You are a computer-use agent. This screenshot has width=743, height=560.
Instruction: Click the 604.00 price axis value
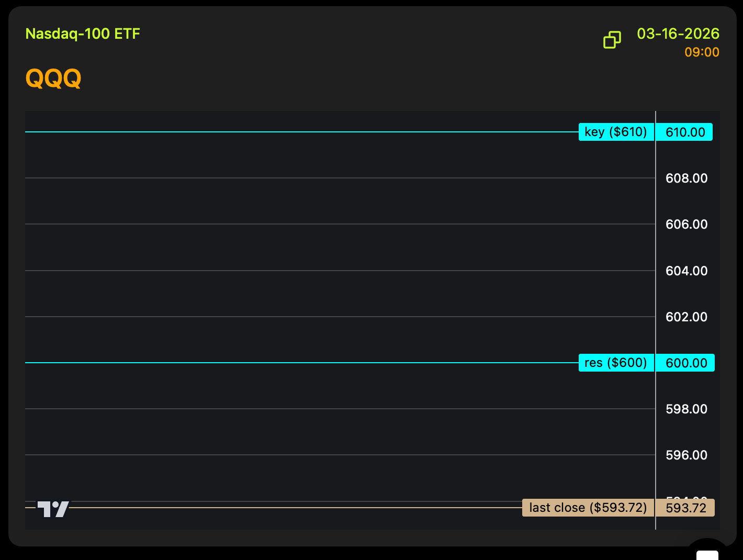(686, 271)
